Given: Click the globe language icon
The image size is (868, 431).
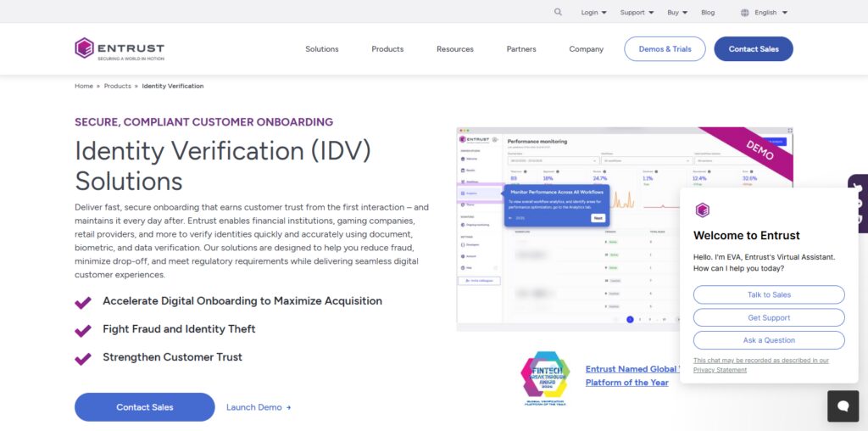Looking at the screenshot, I should pyautogui.click(x=744, y=13).
